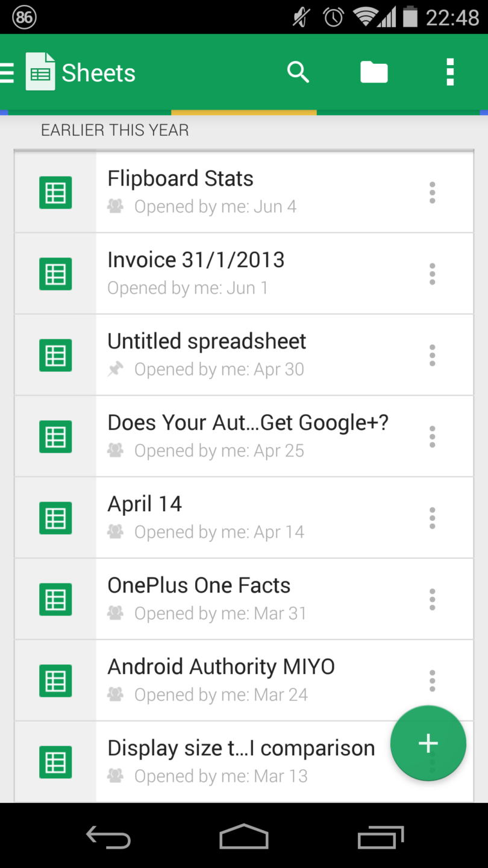Tap the clock in the status bar
488x868 pixels.
333,16
